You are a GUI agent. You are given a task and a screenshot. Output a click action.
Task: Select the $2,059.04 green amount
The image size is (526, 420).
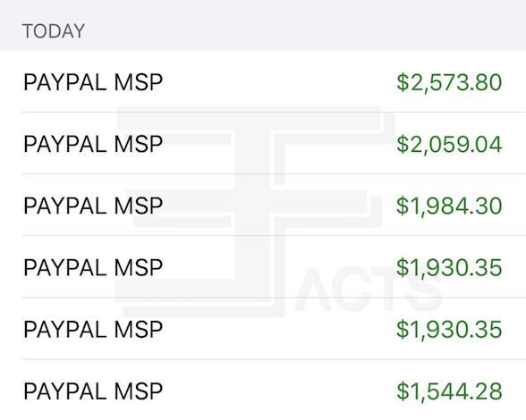point(449,144)
